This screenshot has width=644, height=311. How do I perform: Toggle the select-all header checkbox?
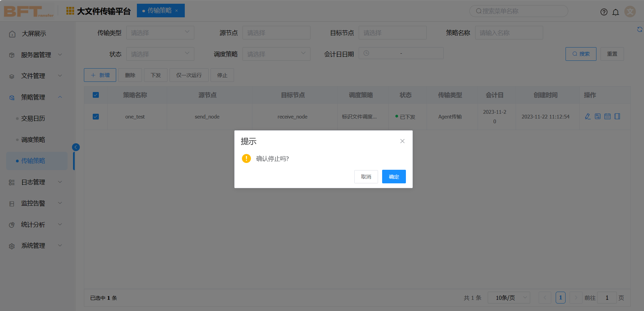[x=96, y=95]
